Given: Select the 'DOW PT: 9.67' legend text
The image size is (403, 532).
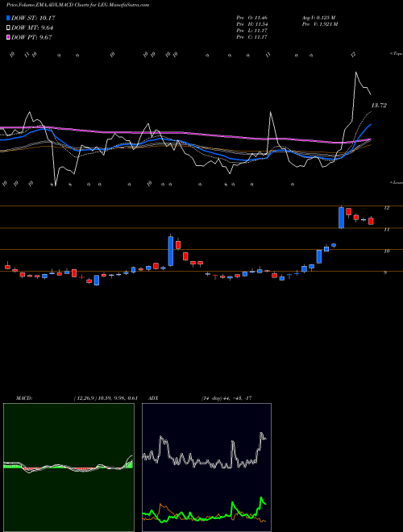Looking at the screenshot, I should 31,37.
